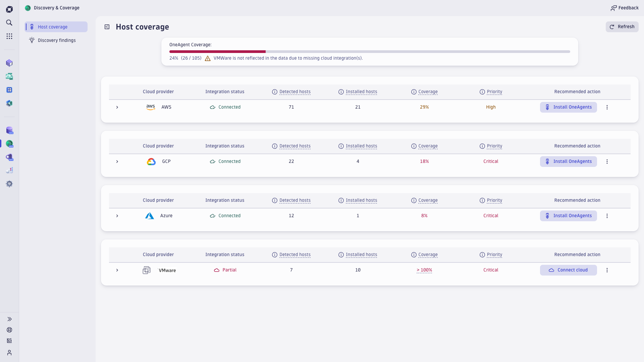Switch to Discovery findings section
This screenshot has width=644, height=362.
(x=56, y=40)
